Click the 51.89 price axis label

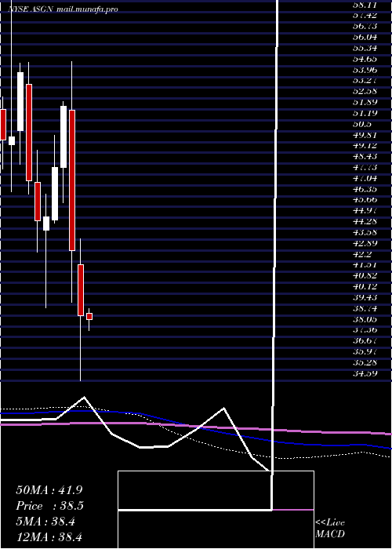point(365,102)
